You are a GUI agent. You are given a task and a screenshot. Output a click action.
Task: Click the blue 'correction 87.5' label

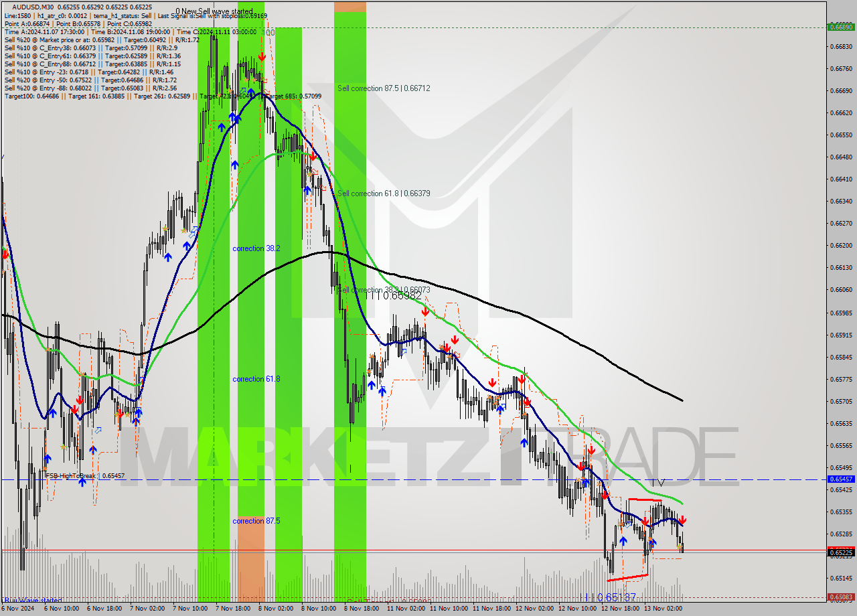tap(256, 521)
